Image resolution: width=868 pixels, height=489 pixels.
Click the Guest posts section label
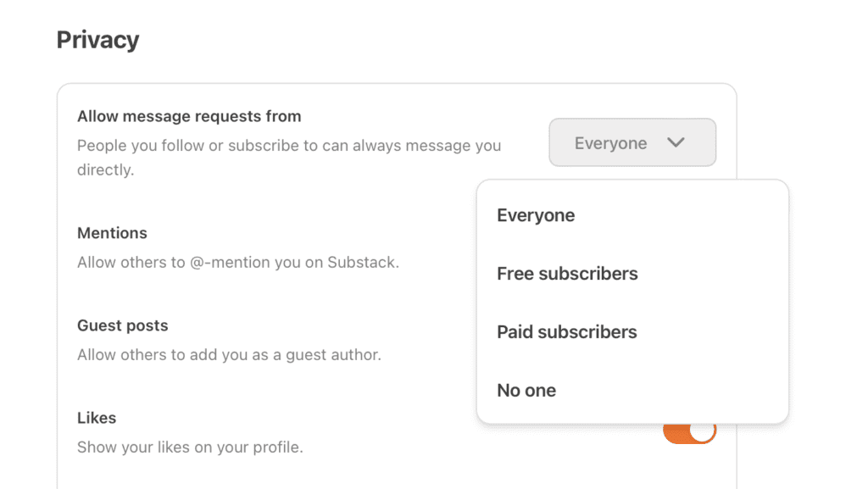click(122, 325)
